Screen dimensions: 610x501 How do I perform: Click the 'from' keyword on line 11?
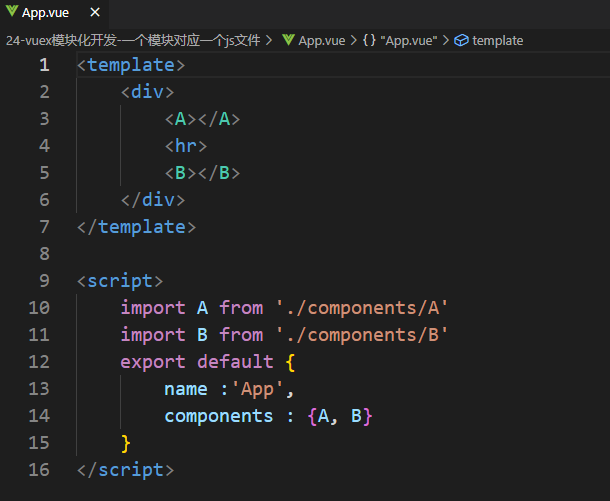coord(241,335)
